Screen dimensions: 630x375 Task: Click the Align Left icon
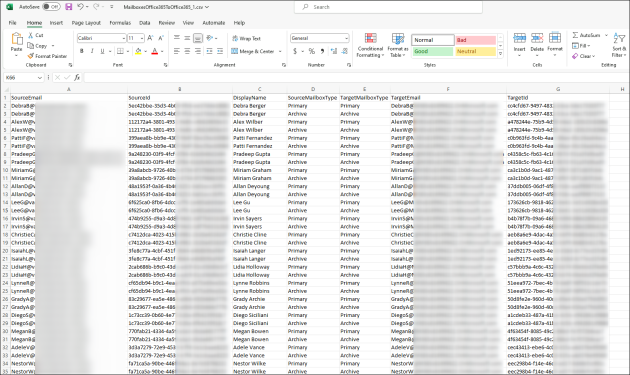[177, 51]
